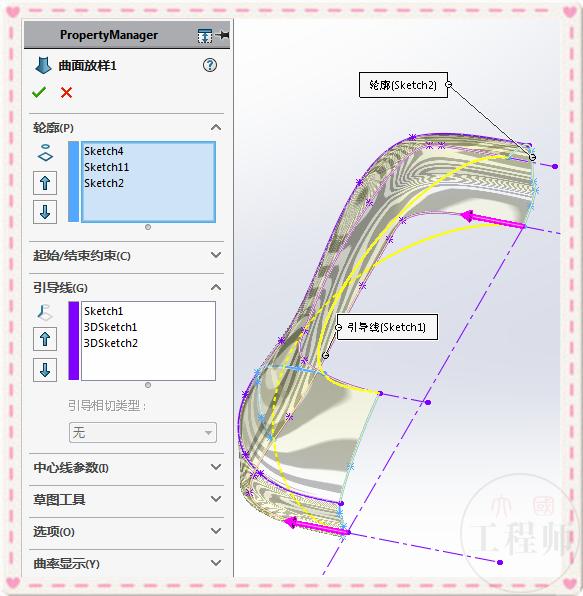Screen dimensions: 583x596
Task: Select 3DSketch2 in guide curves list
Action: click(110, 343)
